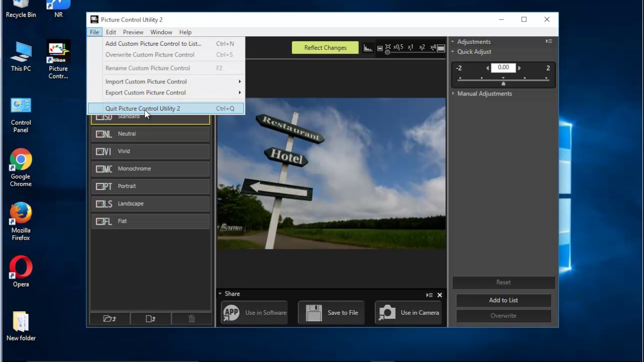This screenshot has height=362, width=644.
Task: Collapse the Adjustments panel triangle
Action: tap(452, 42)
